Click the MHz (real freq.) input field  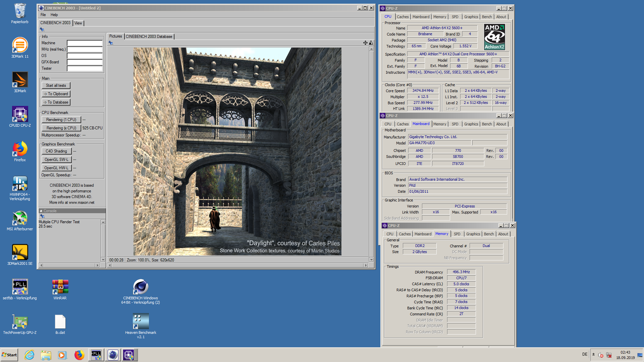85,49
